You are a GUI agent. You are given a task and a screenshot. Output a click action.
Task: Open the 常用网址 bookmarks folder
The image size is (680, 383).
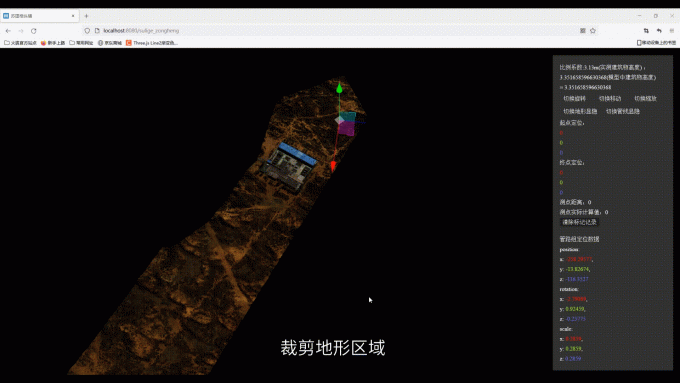[81, 43]
